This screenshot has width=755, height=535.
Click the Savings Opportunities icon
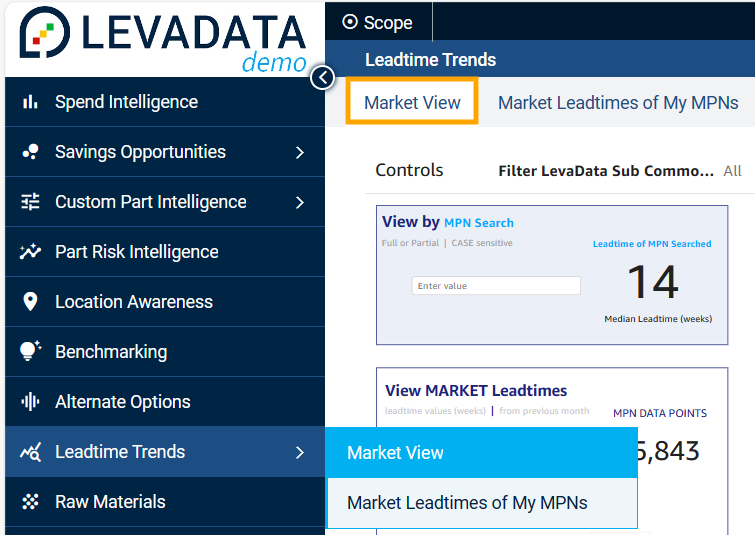click(x=30, y=152)
